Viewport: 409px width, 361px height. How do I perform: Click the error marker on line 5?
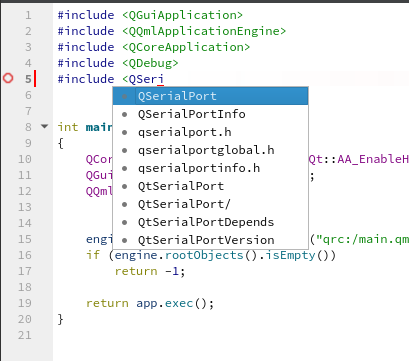click(8, 78)
